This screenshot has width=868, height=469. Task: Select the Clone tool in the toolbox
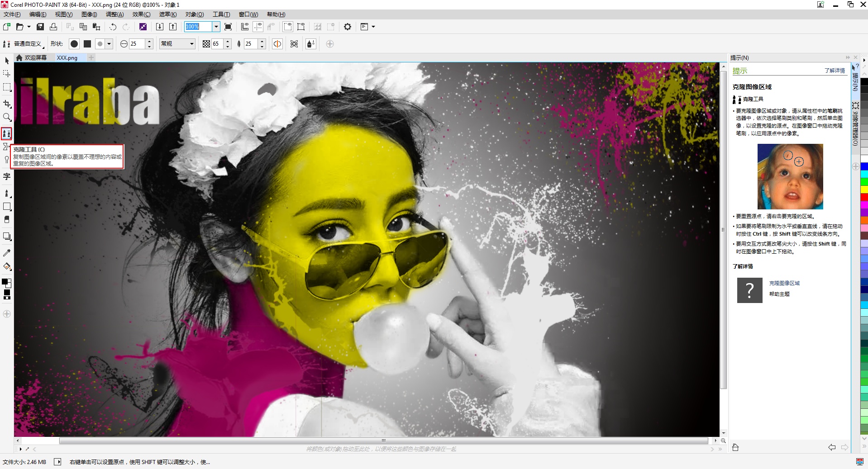tap(6, 133)
